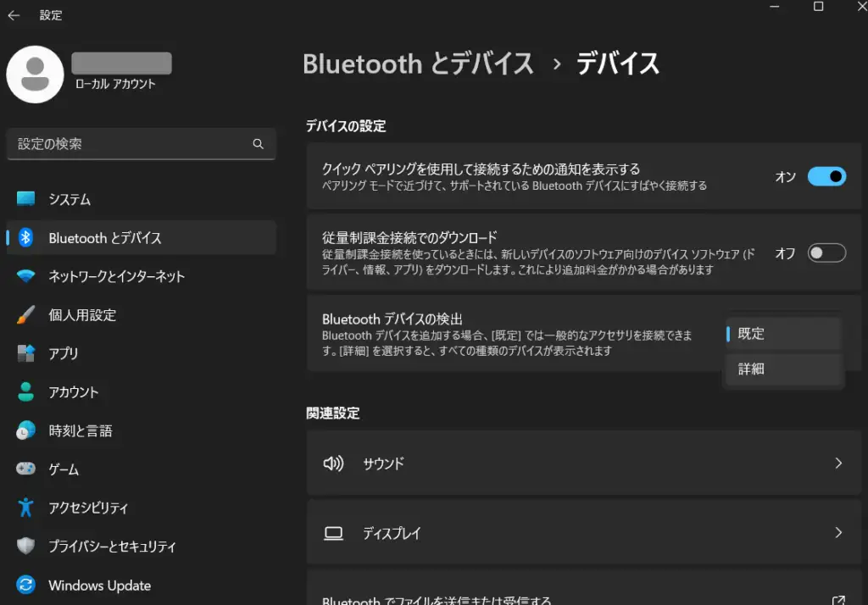Screen dimensions: 868x605
Task: Open the Apps icon in sidebar
Action: (26, 353)
